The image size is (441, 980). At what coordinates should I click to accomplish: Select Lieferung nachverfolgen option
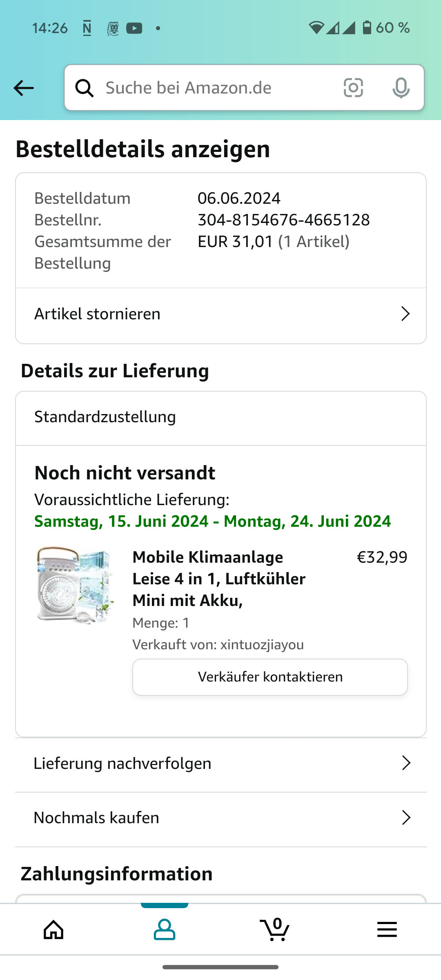(x=122, y=763)
